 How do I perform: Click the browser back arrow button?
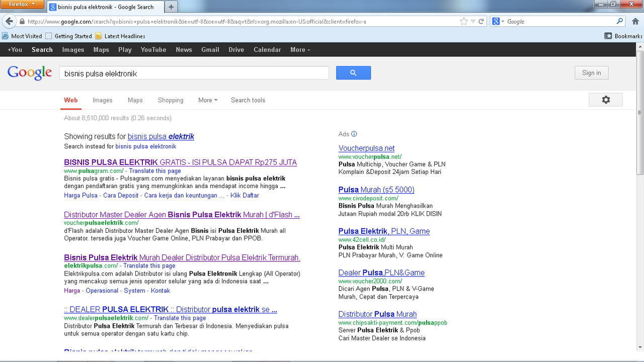point(9,22)
